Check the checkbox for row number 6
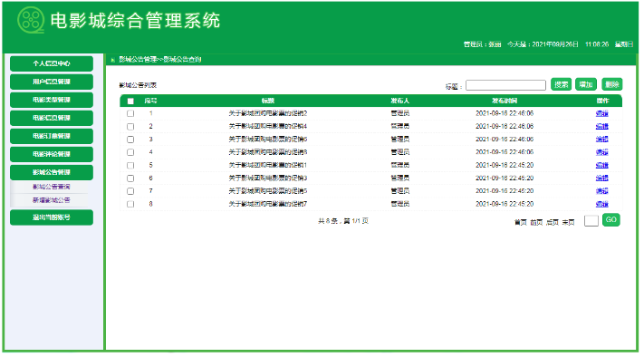Screen dimensions: 644x357 coord(130,178)
